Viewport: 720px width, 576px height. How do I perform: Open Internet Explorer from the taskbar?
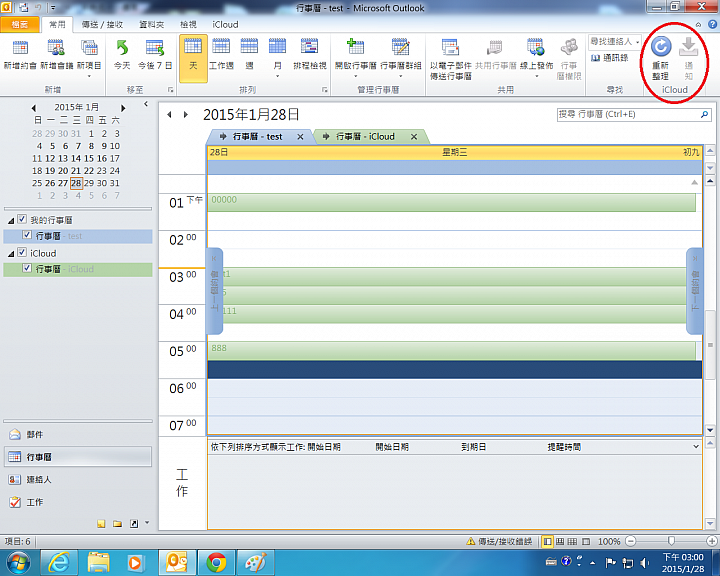click(x=59, y=562)
